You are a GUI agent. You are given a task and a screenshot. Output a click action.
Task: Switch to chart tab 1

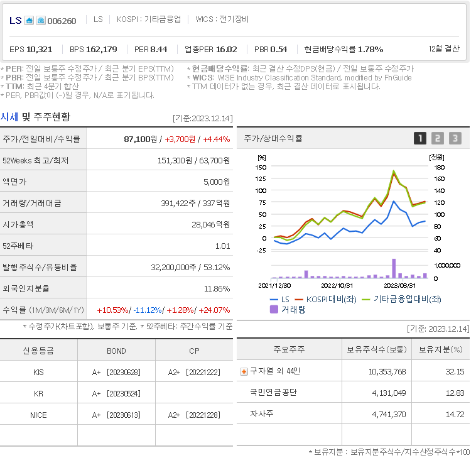420,138
